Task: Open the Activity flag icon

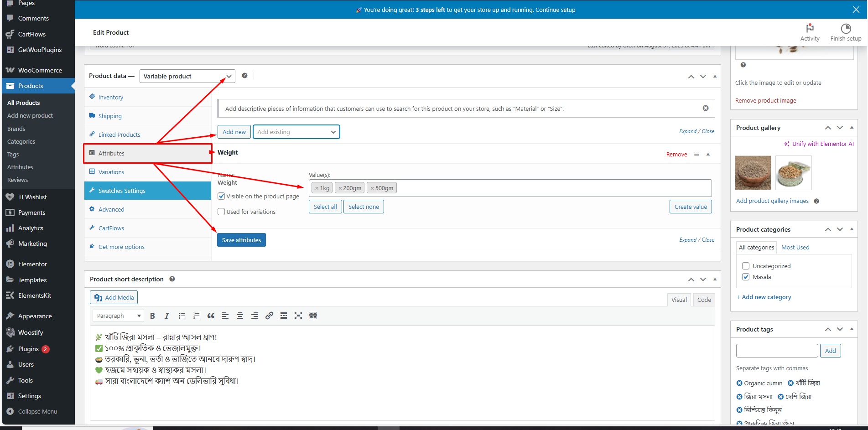Action: 810,28
